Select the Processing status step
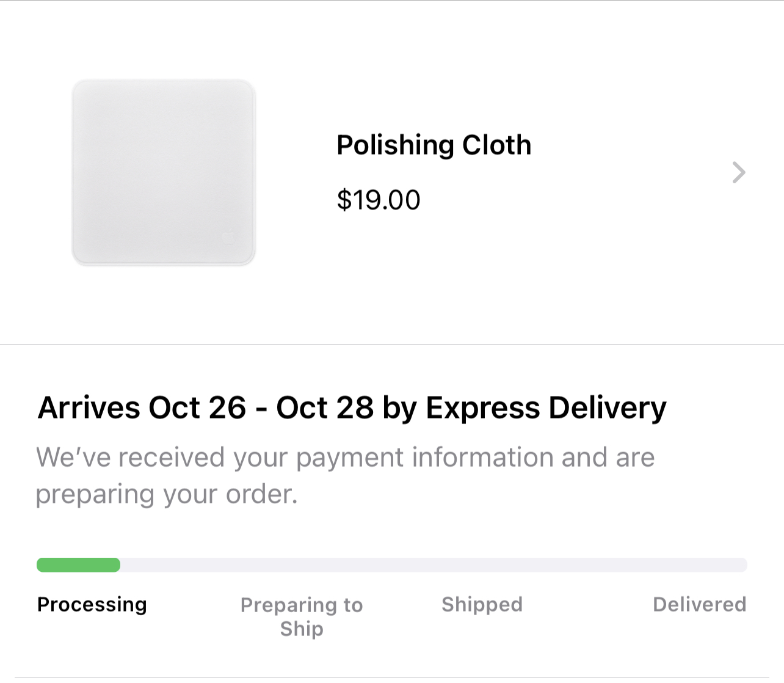 click(92, 605)
